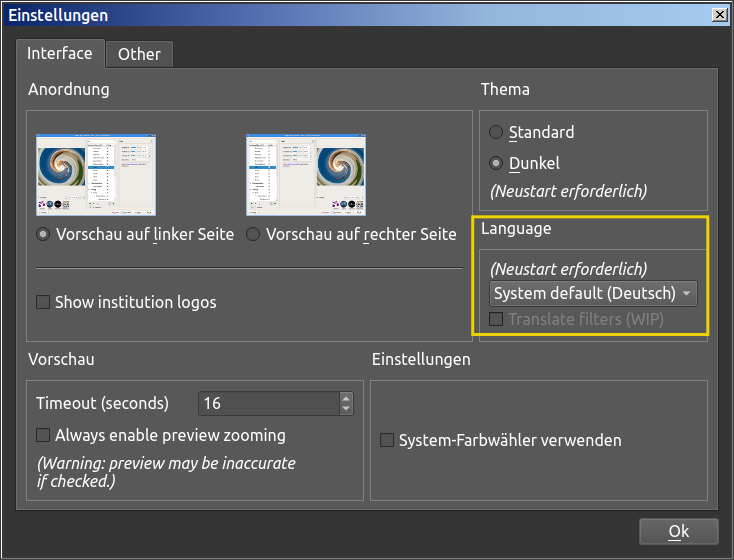Decrease timeout with the down stepper arrow
734x560 pixels.
(346, 409)
